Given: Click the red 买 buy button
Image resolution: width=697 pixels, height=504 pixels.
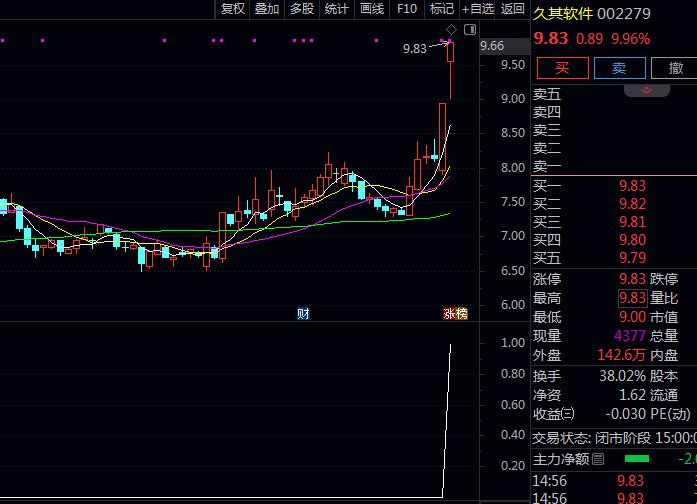Looking at the screenshot, I should click(x=563, y=68).
